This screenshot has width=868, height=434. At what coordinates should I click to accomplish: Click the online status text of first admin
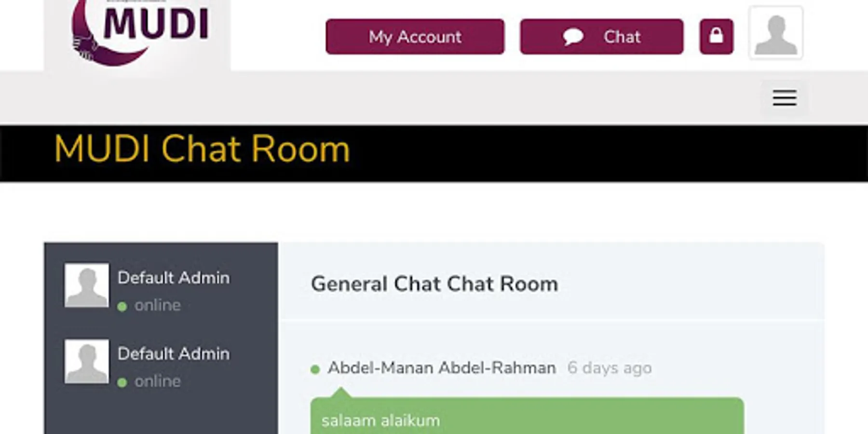pyautogui.click(x=158, y=305)
